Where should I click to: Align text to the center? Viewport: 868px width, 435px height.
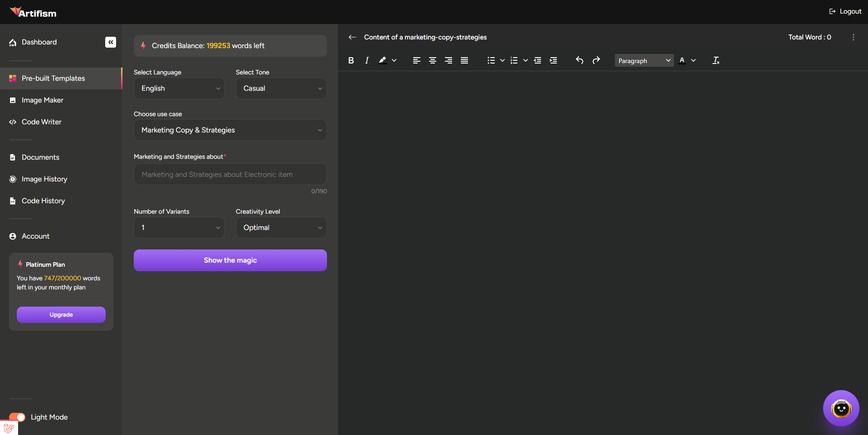coord(432,60)
